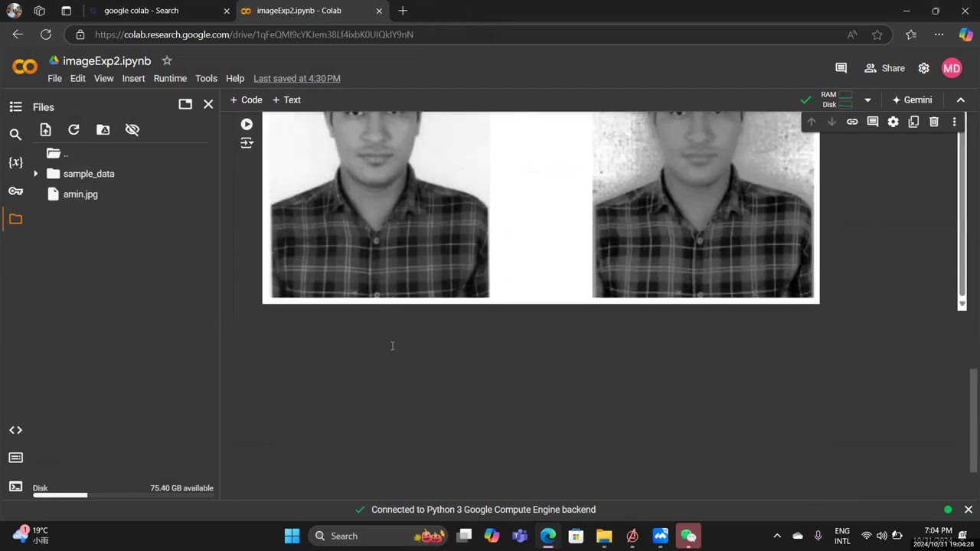Toggle show hidden files
980x551 pixels.
[132, 130]
